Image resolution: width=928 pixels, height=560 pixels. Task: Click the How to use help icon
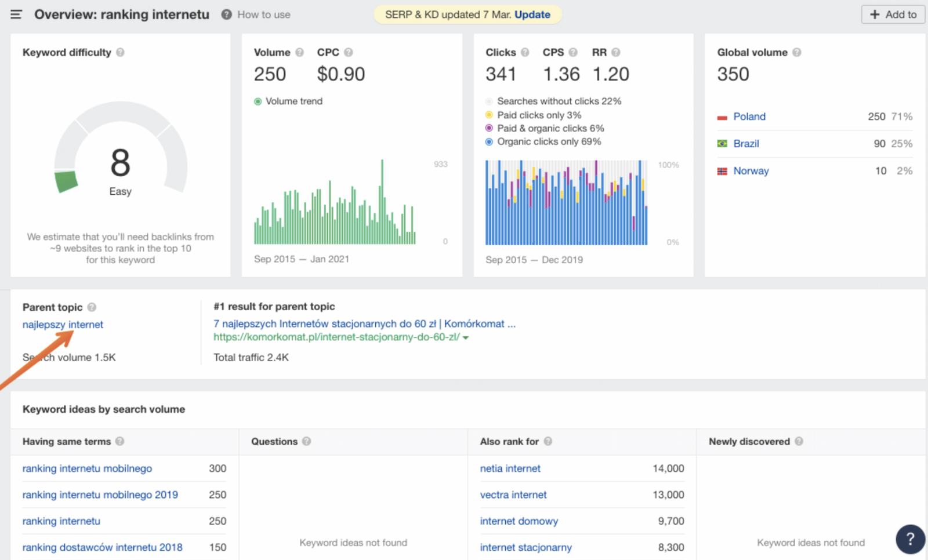[x=226, y=14]
